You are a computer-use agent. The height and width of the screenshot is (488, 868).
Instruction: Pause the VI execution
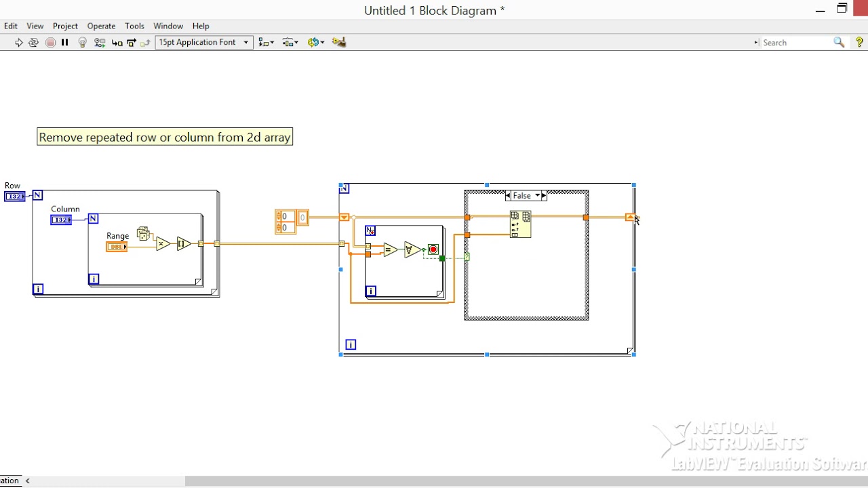(x=65, y=42)
